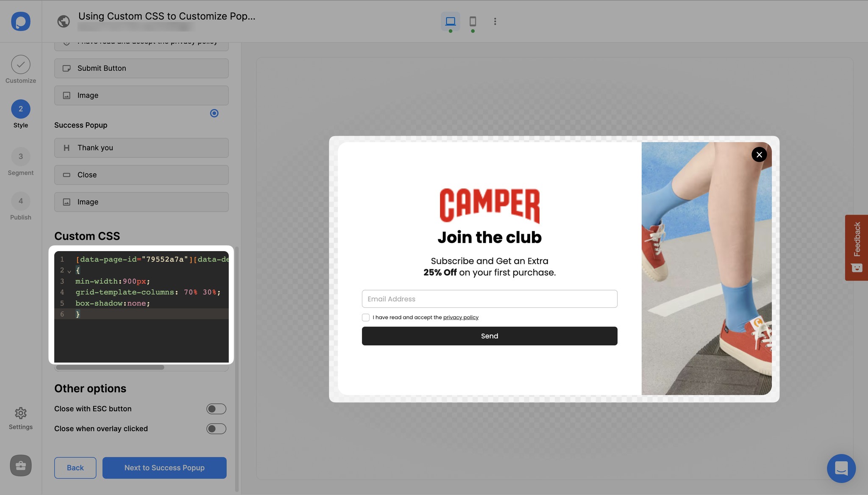This screenshot has width=868, height=495.
Task: Click the Settings gear icon in sidebar
Action: click(x=20, y=414)
